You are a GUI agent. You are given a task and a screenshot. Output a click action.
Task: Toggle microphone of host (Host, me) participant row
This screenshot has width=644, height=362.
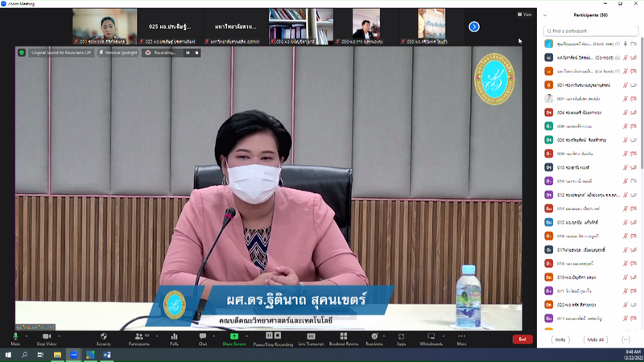pos(625,44)
